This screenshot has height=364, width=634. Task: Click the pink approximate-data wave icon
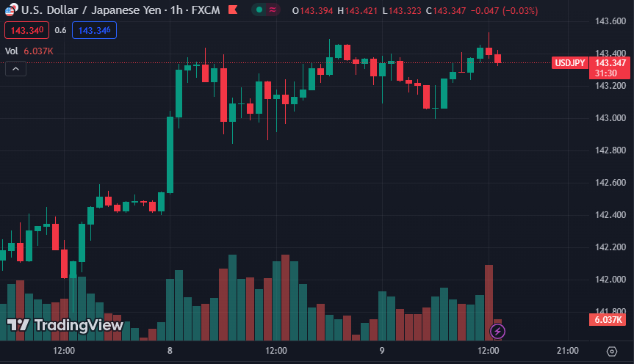click(x=273, y=10)
